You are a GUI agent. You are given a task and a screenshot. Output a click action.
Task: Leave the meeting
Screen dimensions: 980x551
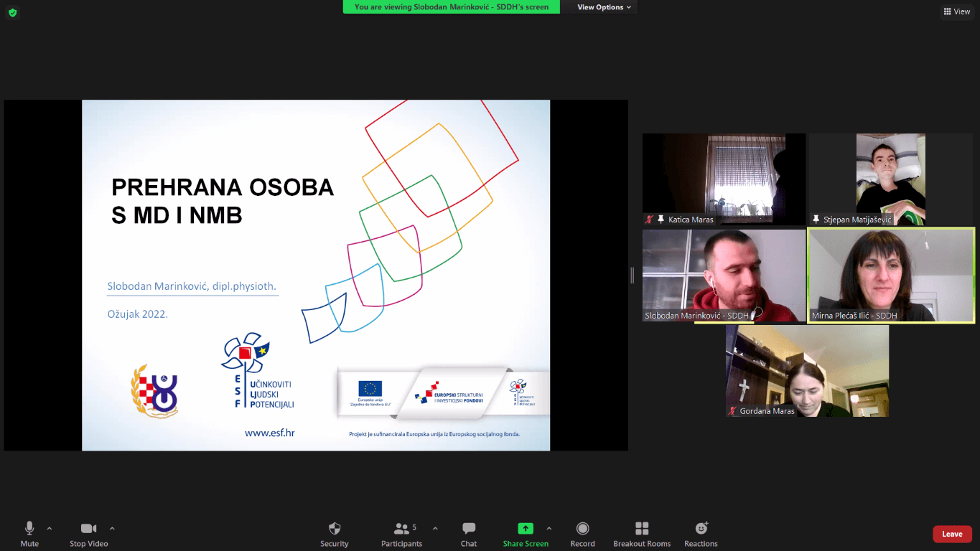tap(952, 534)
